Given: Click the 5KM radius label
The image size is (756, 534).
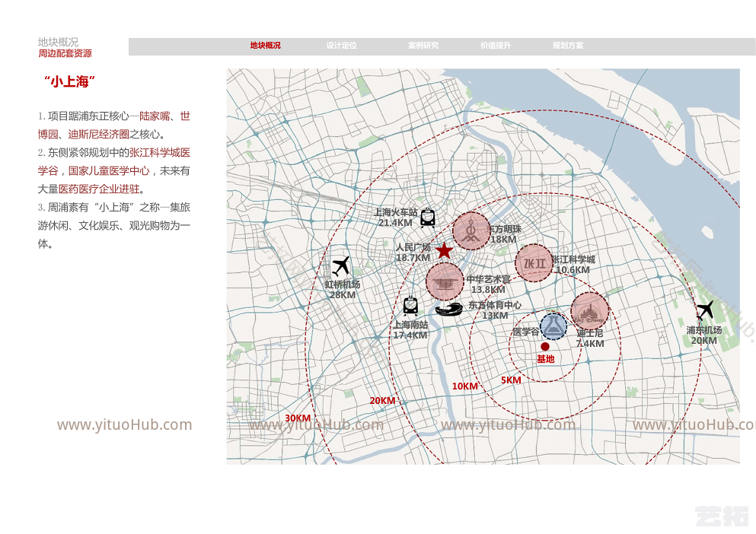Looking at the screenshot, I should tap(511, 380).
